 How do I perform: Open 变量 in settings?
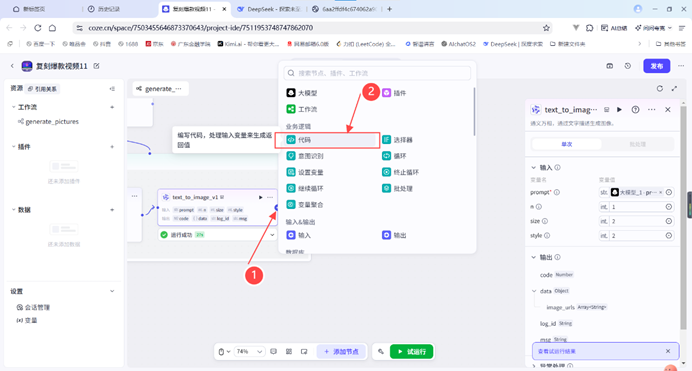click(27, 320)
